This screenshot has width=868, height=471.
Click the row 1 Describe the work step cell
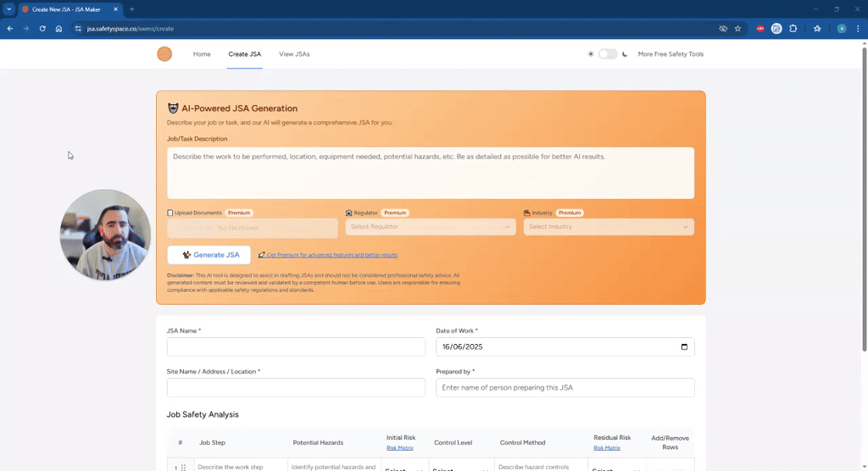tap(240, 467)
